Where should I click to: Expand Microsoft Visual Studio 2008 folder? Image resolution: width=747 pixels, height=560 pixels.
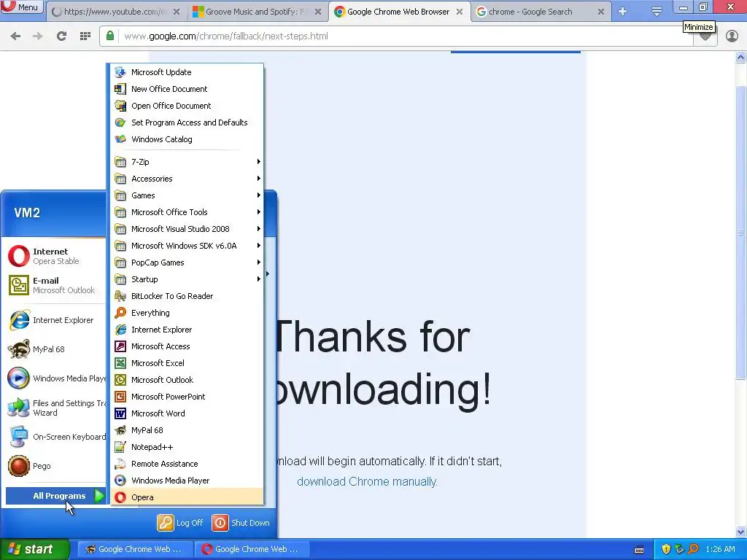187,228
